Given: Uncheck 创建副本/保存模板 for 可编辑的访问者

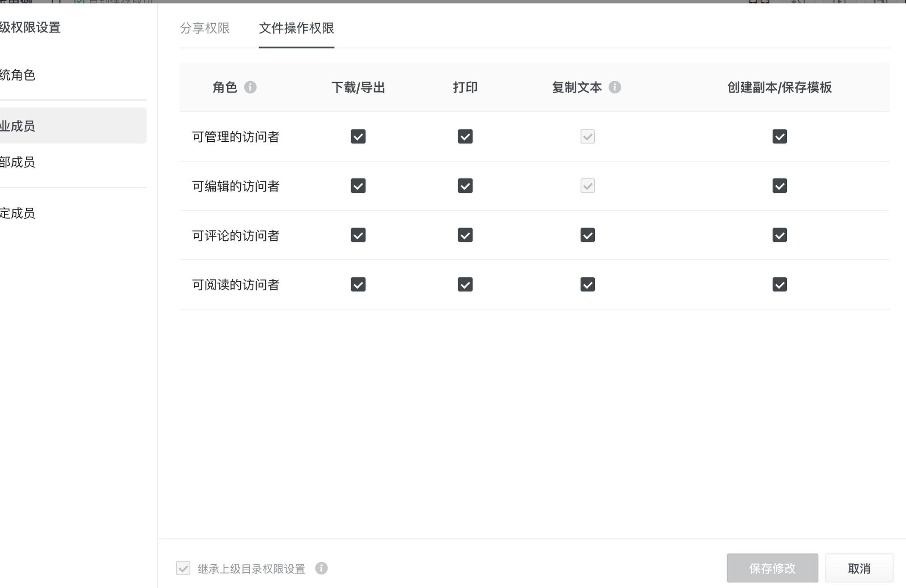Looking at the screenshot, I should click(x=780, y=186).
